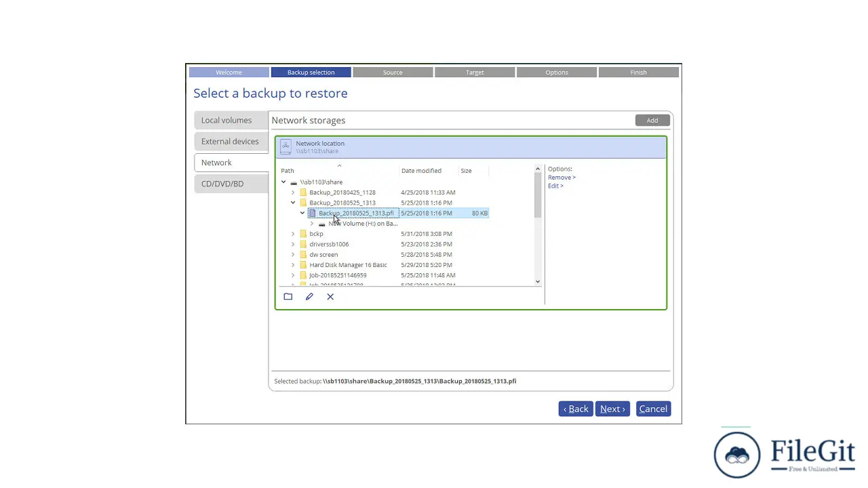This screenshot has width=868, height=488.
Task: Click the Target wizard step
Action: (x=475, y=73)
